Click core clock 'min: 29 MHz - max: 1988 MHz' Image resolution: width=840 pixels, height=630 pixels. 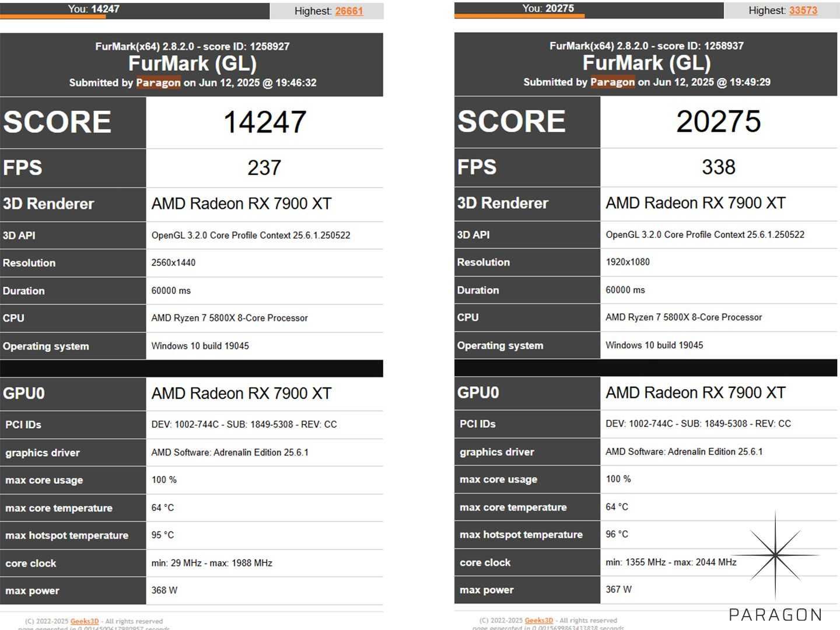click(x=212, y=563)
